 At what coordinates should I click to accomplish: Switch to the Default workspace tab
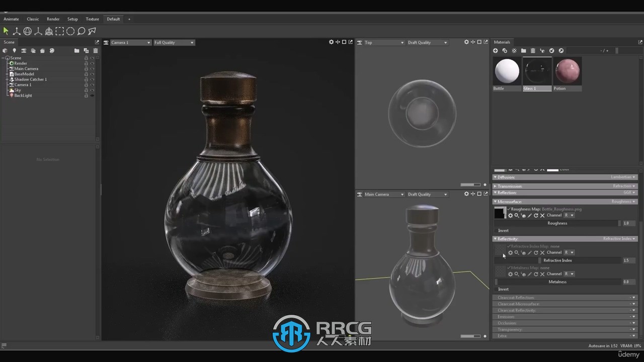[113, 19]
